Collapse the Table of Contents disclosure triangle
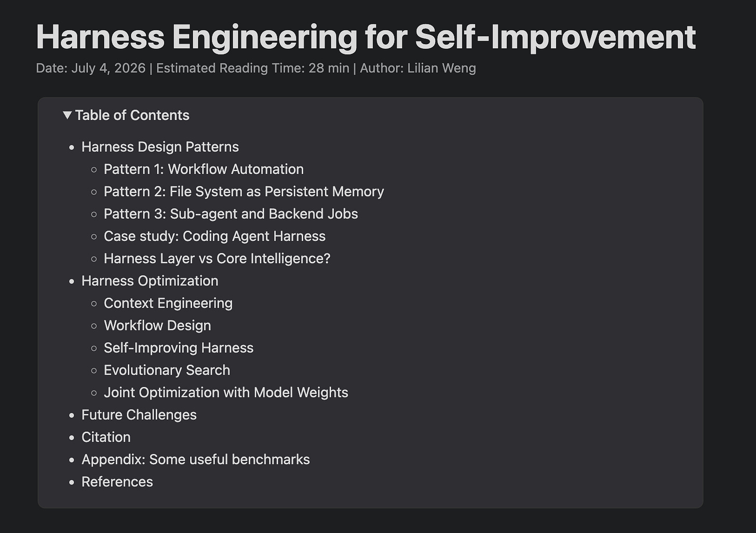The width and height of the screenshot is (756, 533). coord(67,115)
